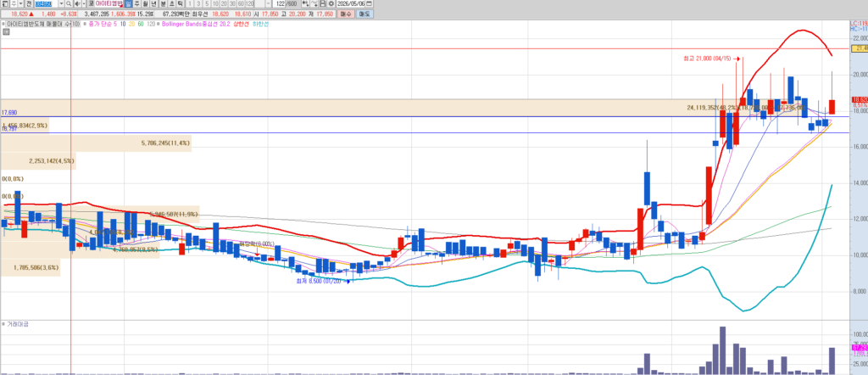Click the 67,293백만 trading value

pos(176,14)
